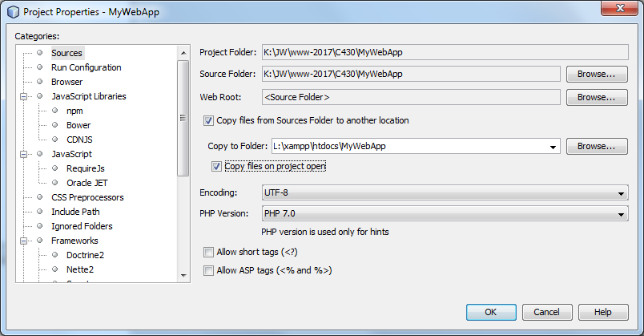Open the PHP Version dropdown
The image size is (644, 336).
pos(621,214)
